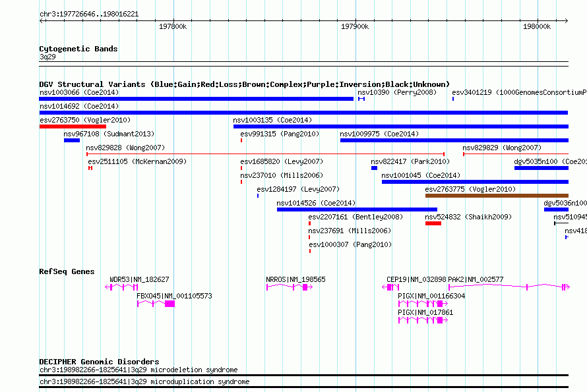The height and width of the screenshot is (392, 587).
Task: Click the nsv822417 (Park2010) small blue bar
Action: click(374, 168)
